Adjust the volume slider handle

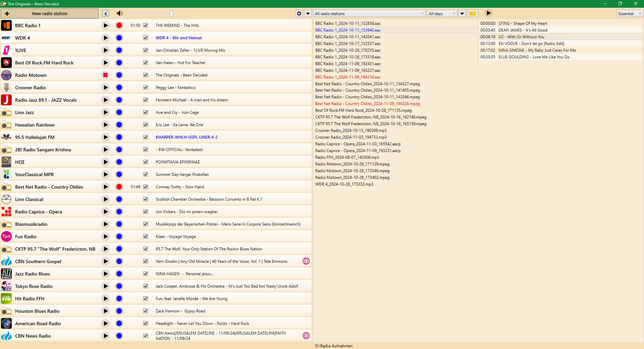pos(171,13)
